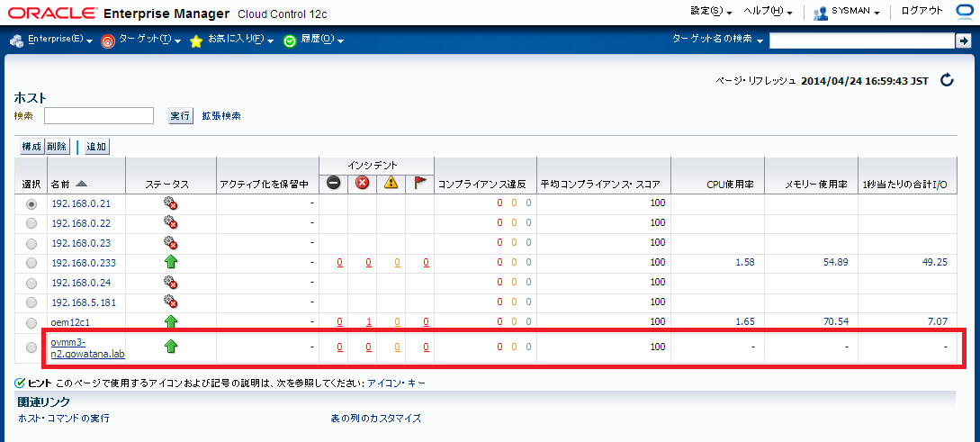Click the CPU使用率 column header
Screen dimensions: 980x442
pyautogui.click(x=730, y=185)
